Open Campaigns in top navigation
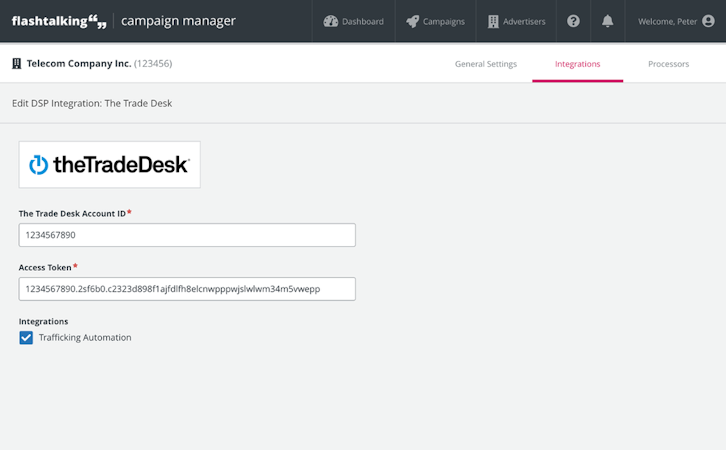Screen dimensions: 726x450 tap(435, 21)
